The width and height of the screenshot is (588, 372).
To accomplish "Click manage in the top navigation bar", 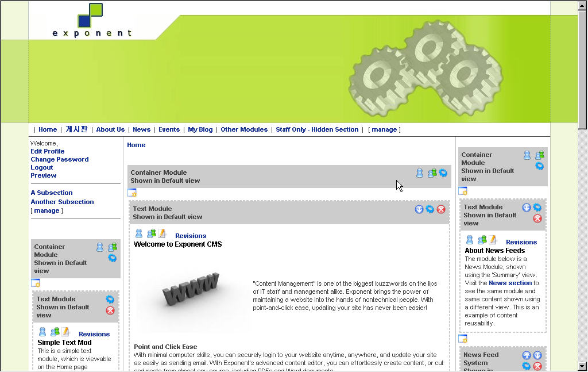I will coord(384,129).
